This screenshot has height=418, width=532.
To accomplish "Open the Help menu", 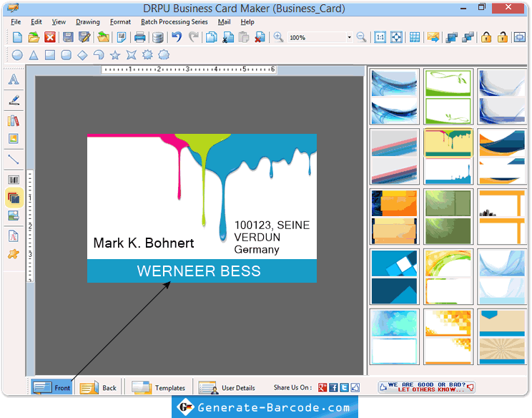I will pos(247,21).
